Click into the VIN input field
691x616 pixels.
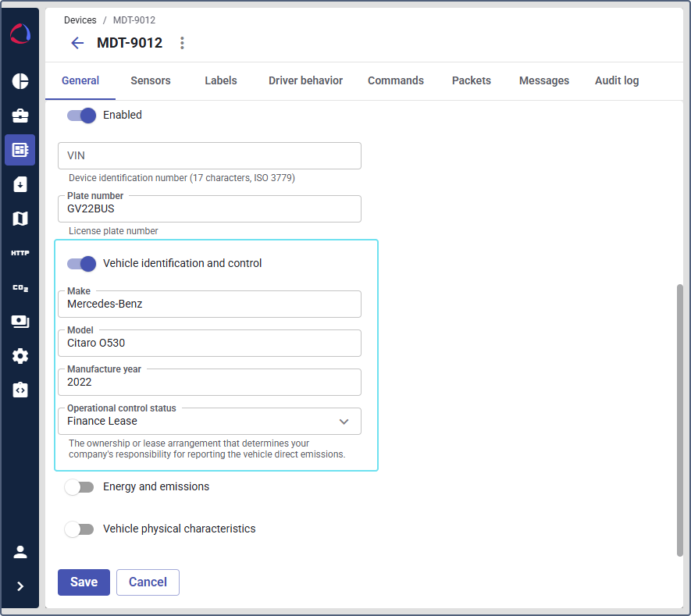[x=209, y=156]
